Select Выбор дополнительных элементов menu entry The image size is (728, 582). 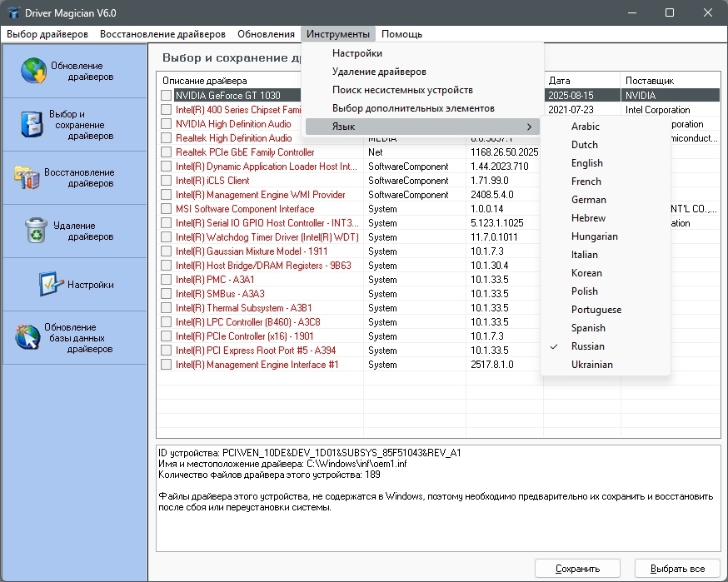pyautogui.click(x=422, y=108)
